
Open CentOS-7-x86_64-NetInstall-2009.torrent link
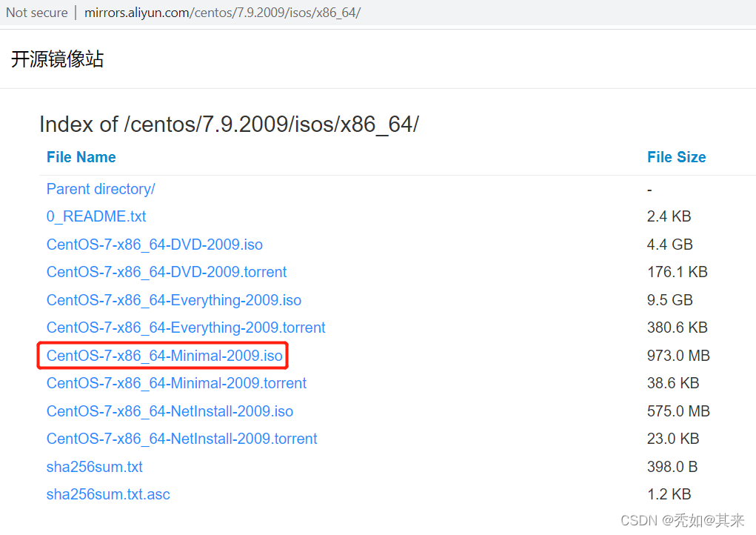tap(181, 439)
